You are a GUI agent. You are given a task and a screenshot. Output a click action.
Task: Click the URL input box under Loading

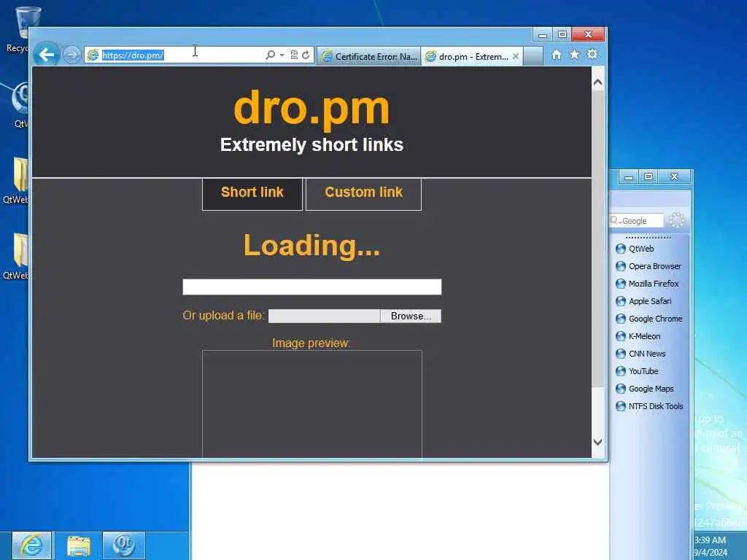click(x=312, y=287)
